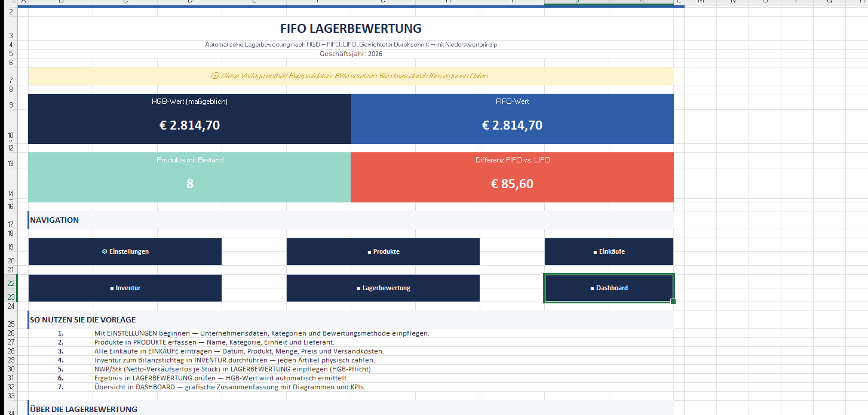The width and height of the screenshot is (868, 415).
Task: Grab the fill handle on the Dashboard cell
Action: (x=673, y=302)
